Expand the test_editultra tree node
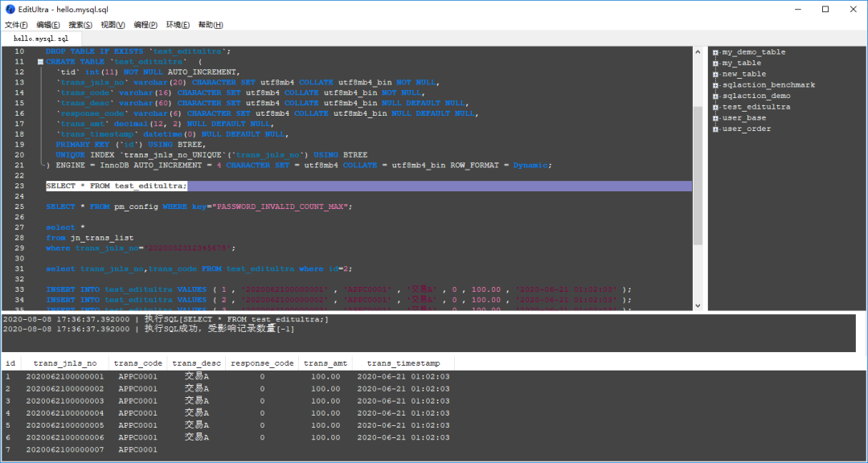 (715, 108)
